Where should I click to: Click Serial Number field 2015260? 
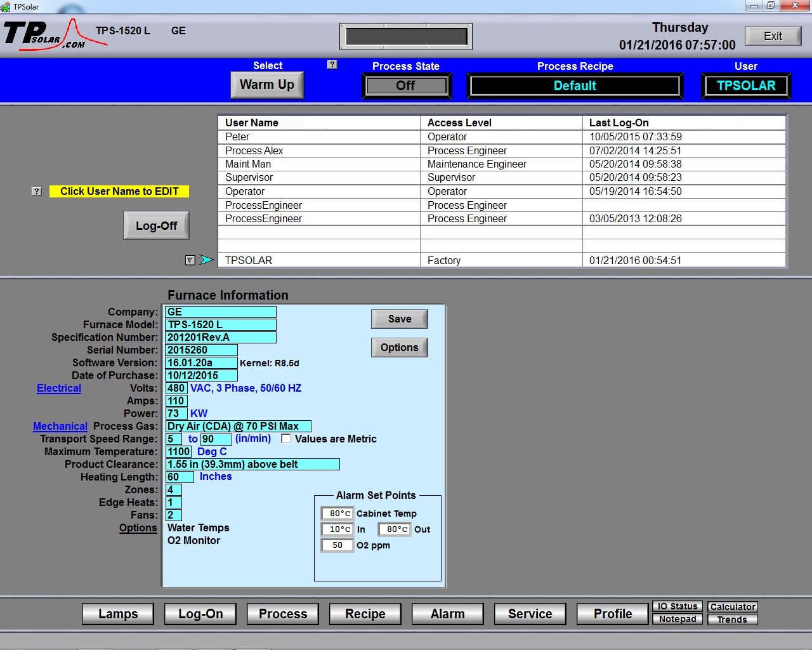(x=202, y=350)
